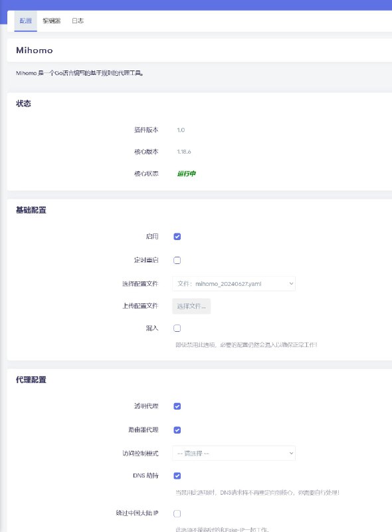
Task: Toggle the 路由器代理 checkbox
Action: tap(177, 430)
